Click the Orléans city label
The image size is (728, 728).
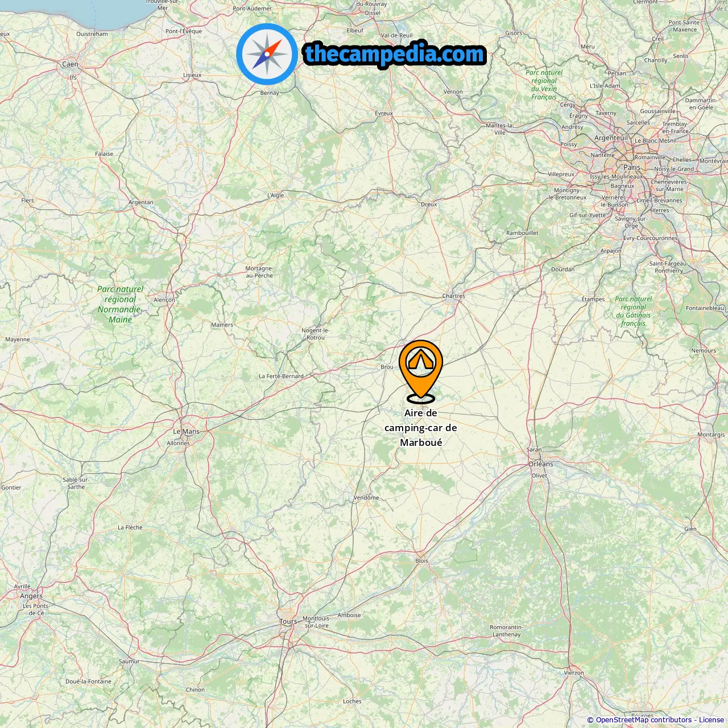pos(541,464)
